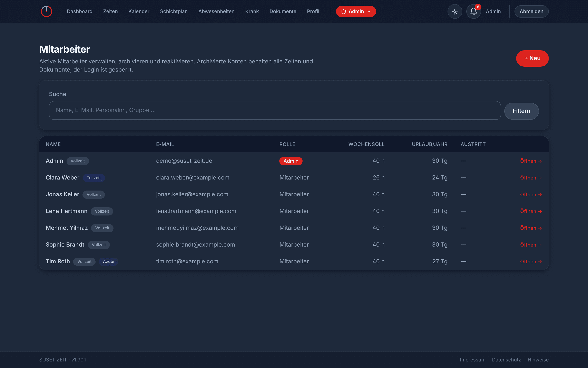Open Clara Weber's record
Image resolution: width=588 pixels, height=368 pixels.
531,178
